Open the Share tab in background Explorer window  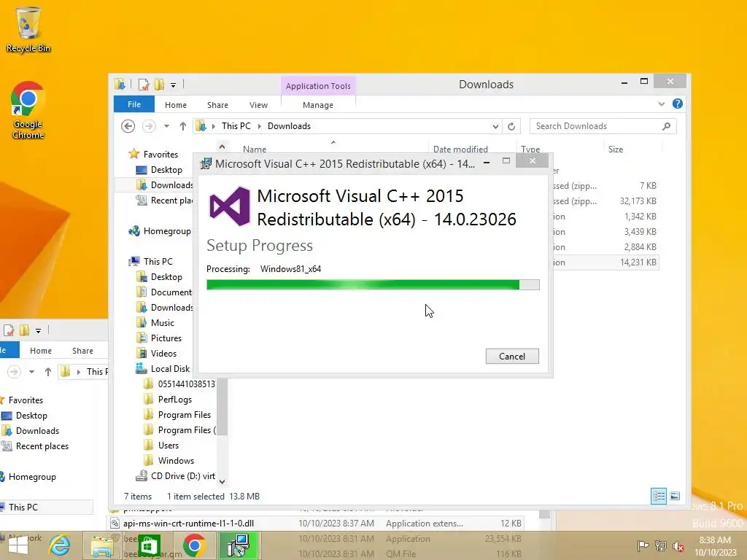(x=82, y=351)
